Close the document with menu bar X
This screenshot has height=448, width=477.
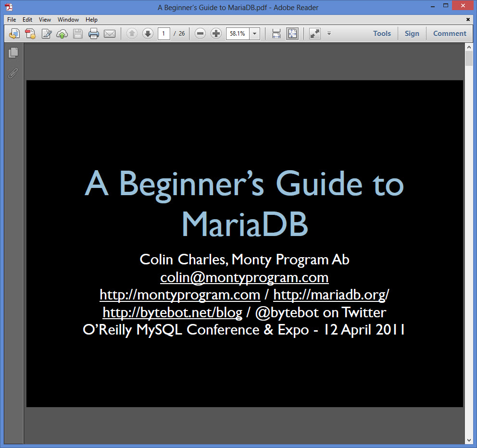tap(468, 19)
